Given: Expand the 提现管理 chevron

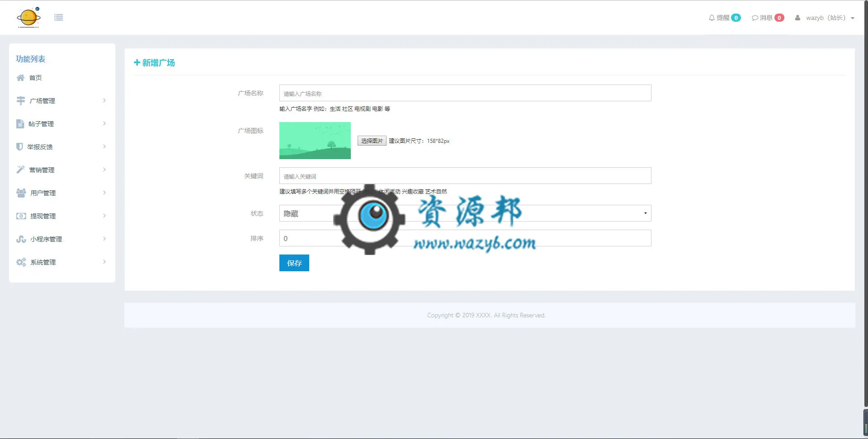Looking at the screenshot, I should [x=104, y=216].
